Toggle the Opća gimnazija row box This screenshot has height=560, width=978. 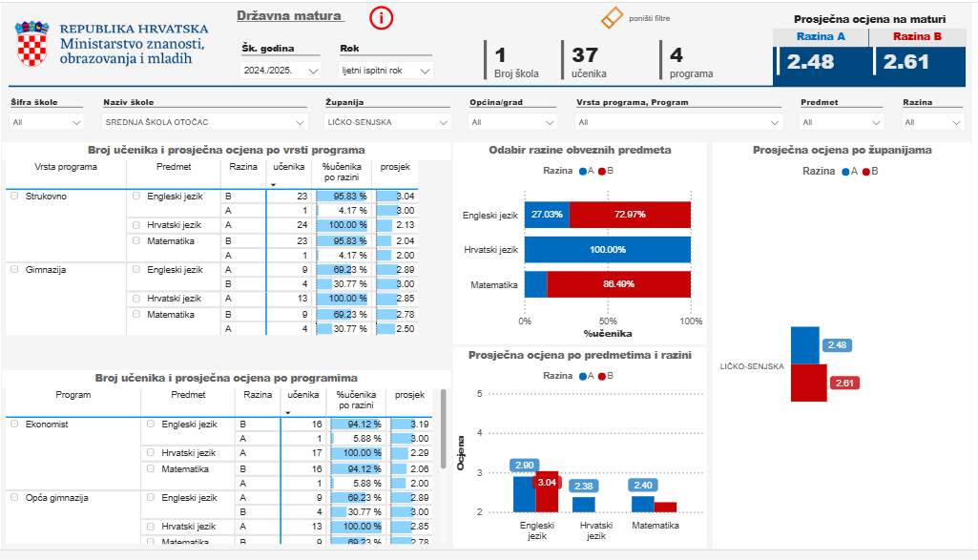[13, 497]
